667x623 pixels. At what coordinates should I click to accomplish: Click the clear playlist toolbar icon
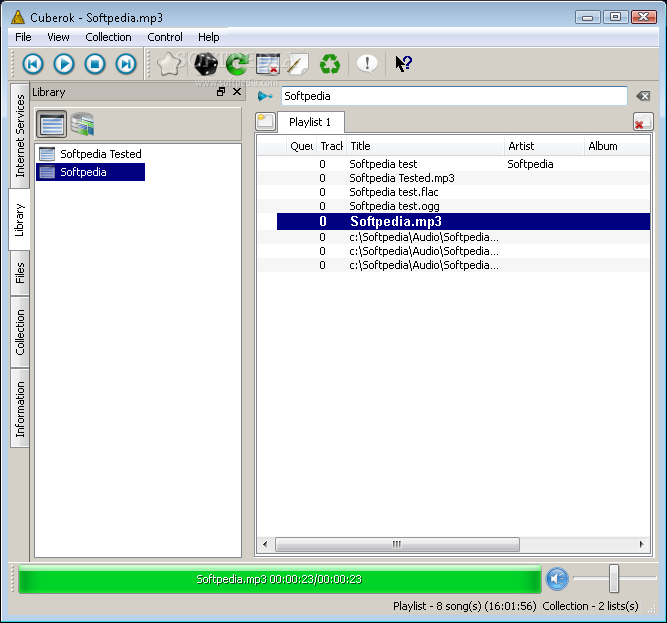268,64
